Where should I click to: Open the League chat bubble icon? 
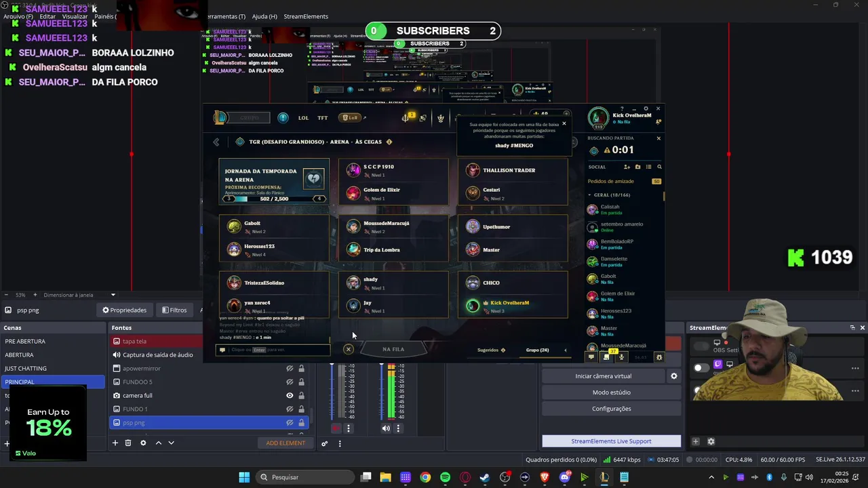[591, 357]
